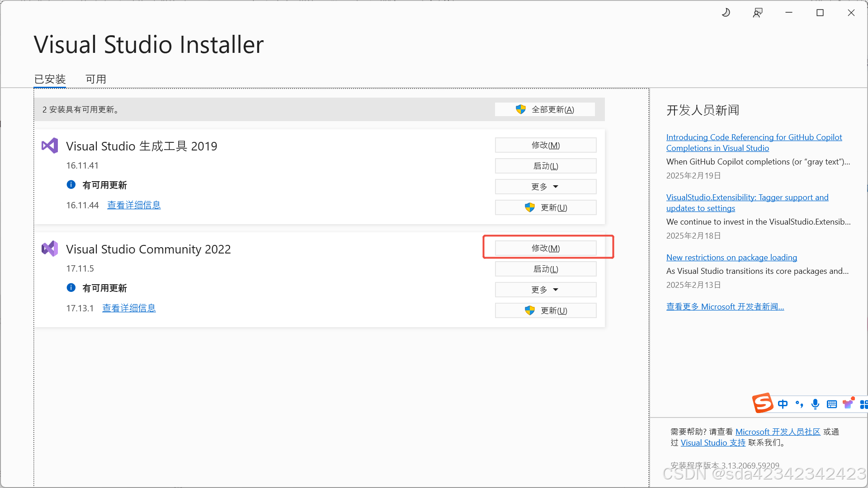The image size is (868, 488).
Task: Click the info icon beside 生成工具 2019 update notice
Action: (x=71, y=184)
